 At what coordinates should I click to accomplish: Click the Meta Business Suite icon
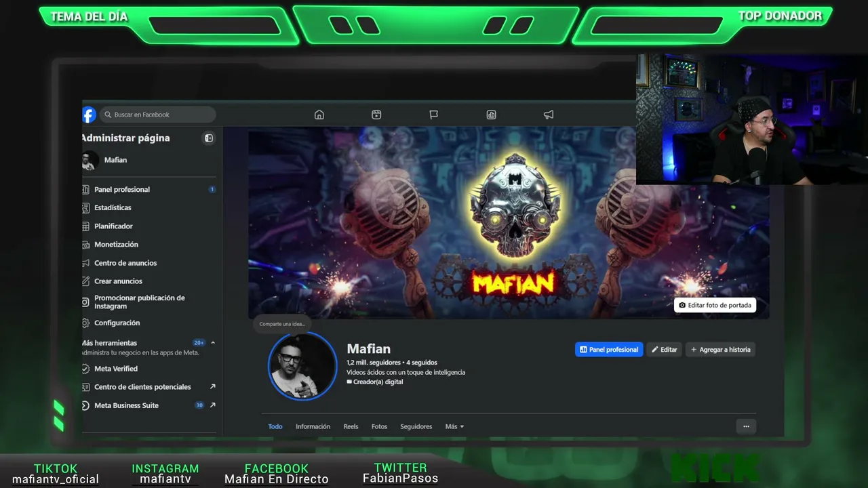pyautogui.click(x=85, y=405)
